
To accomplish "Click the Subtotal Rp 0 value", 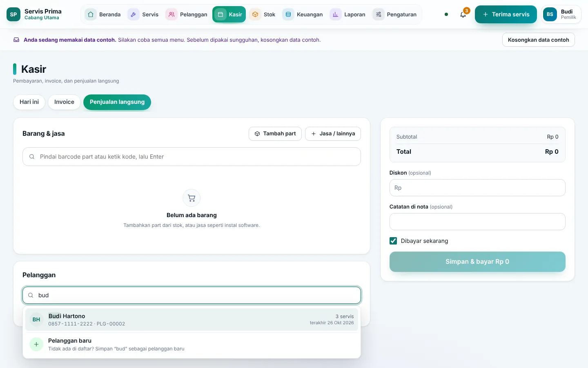I will tap(552, 137).
